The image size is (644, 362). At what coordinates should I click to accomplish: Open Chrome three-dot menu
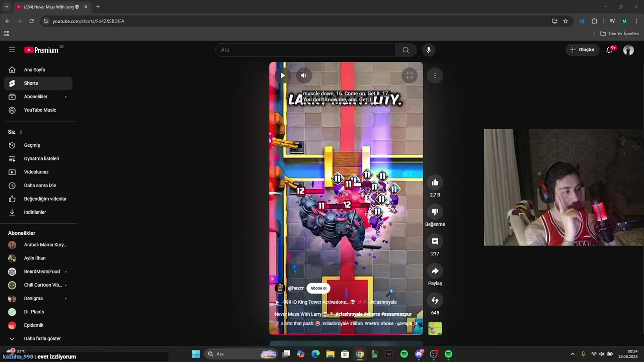[x=637, y=21]
